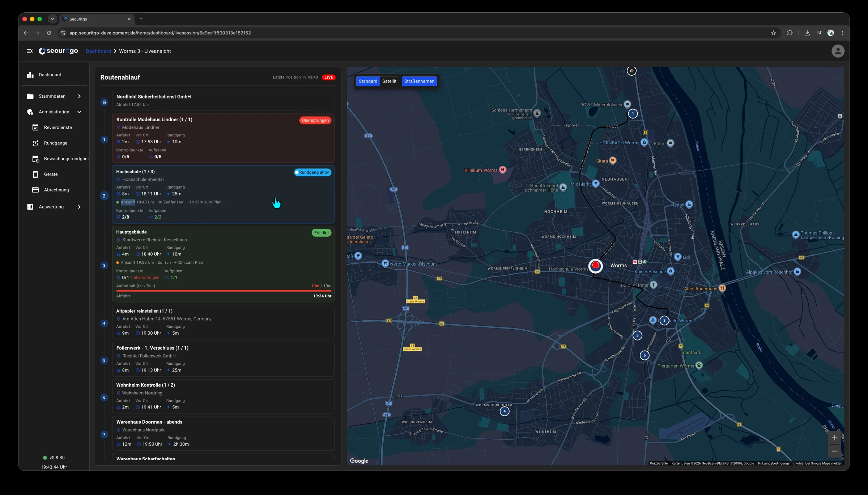Click Fehler bei Google Maps melden
The image size is (868, 495).
pos(818,464)
